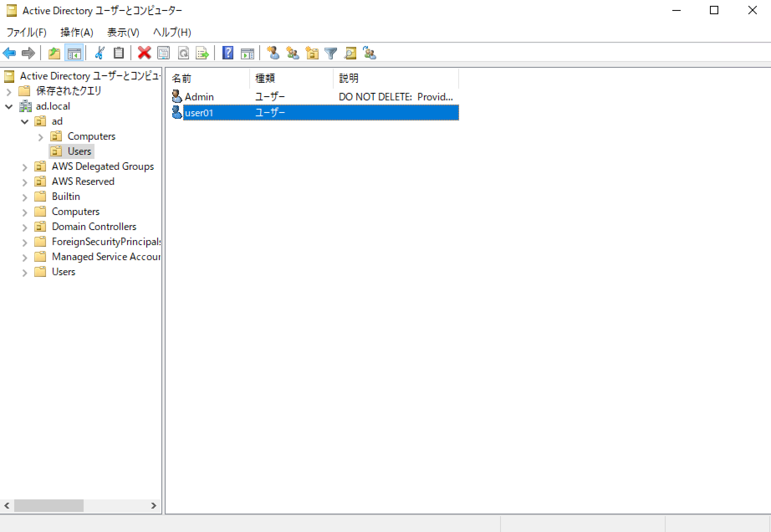The image size is (771, 532).
Task: Open Properties toolbar icon
Action: (x=163, y=53)
